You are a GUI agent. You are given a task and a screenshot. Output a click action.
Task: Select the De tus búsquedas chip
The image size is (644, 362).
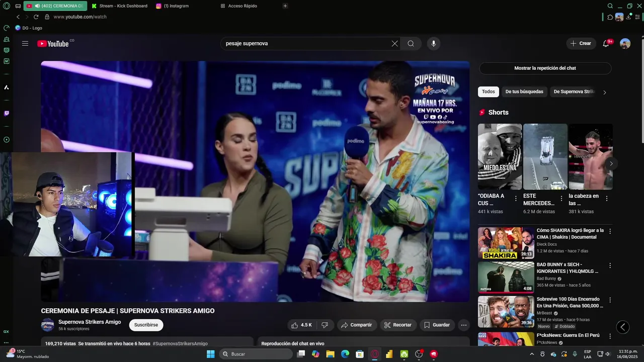point(524,92)
